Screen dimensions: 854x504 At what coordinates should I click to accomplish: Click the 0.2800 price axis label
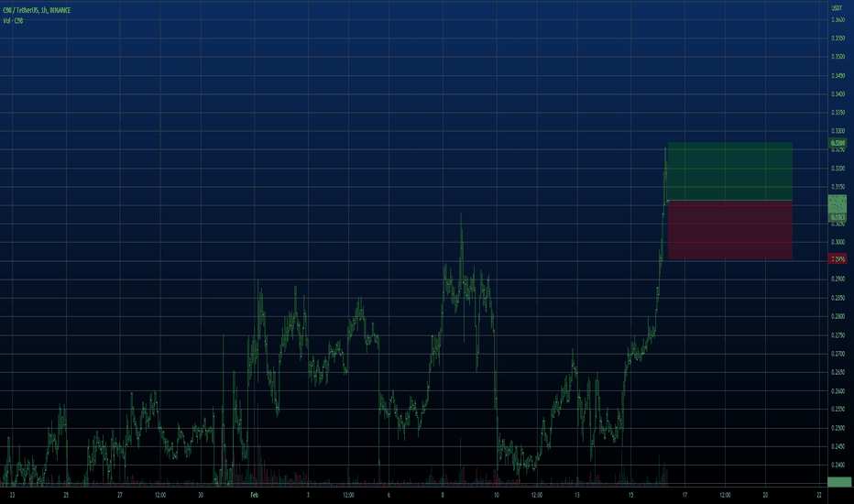[x=838, y=316]
